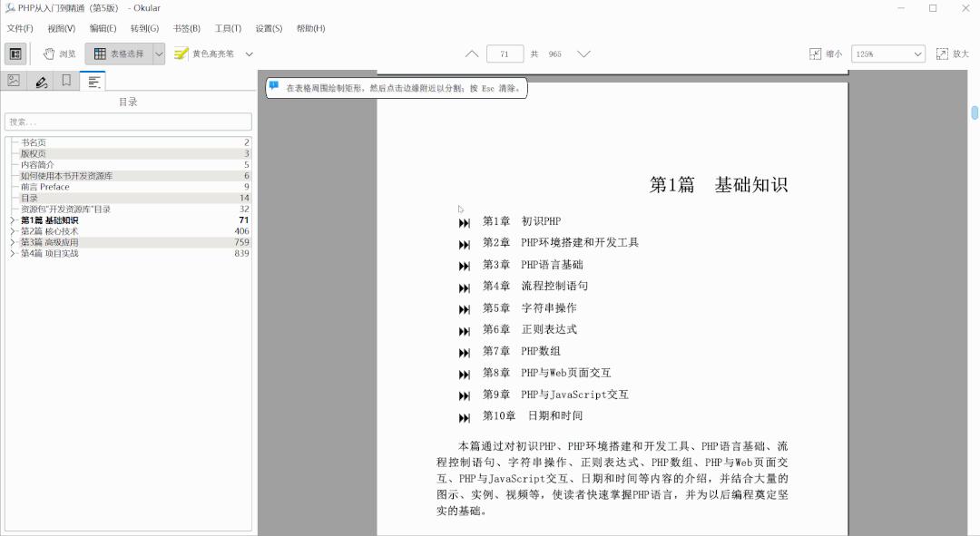Select the Browse hand tool
Viewport: 980px width, 536px height.
point(59,54)
